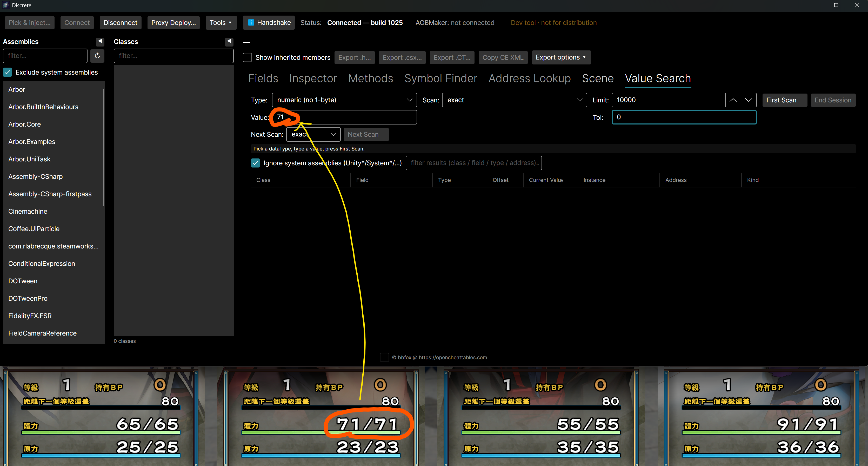Switch to the Methods tab
The image size is (868, 466).
coord(371,78)
